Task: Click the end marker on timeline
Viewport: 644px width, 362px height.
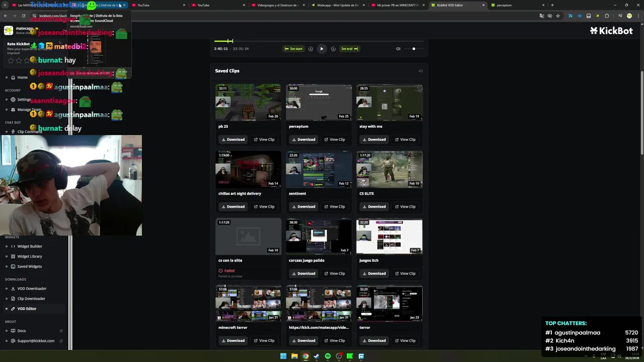Action: point(232,41)
